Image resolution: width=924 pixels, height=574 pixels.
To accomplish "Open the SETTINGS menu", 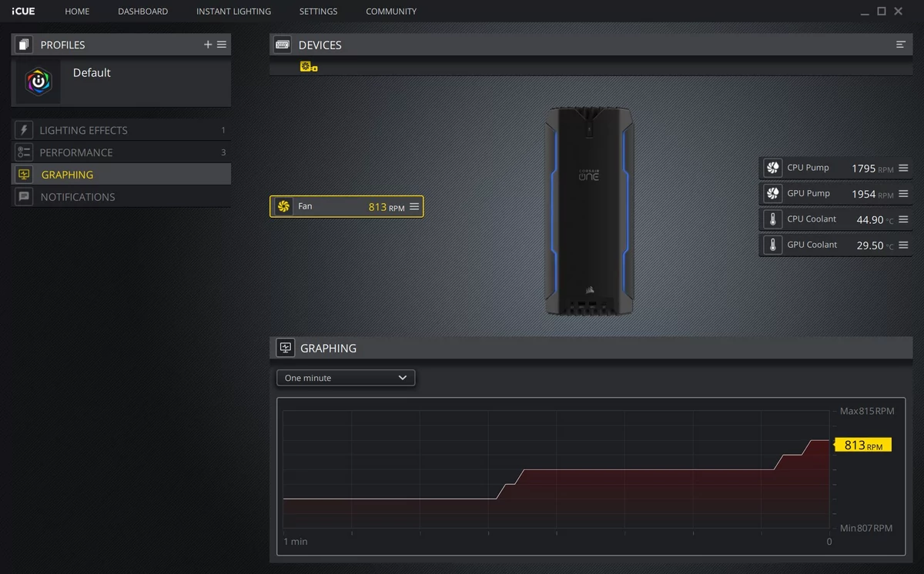I will pos(318,12).
